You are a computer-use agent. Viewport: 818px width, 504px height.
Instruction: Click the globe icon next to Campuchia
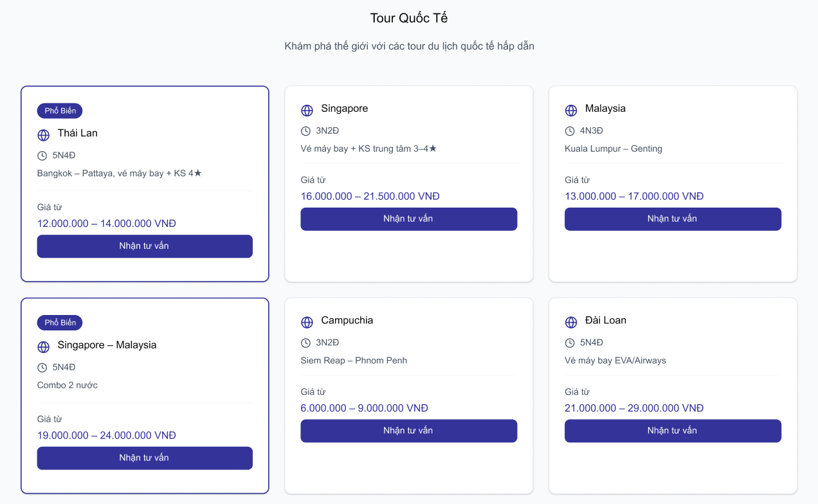coord(307,322)
